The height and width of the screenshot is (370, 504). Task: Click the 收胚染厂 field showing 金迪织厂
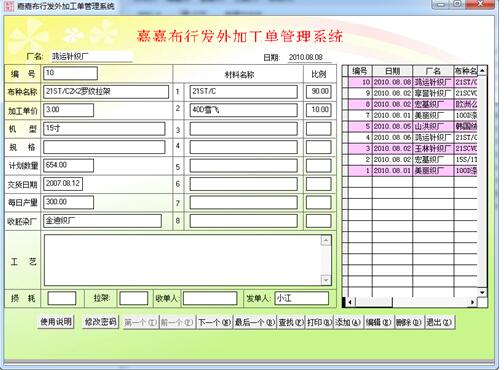click(x=102, y=221)
